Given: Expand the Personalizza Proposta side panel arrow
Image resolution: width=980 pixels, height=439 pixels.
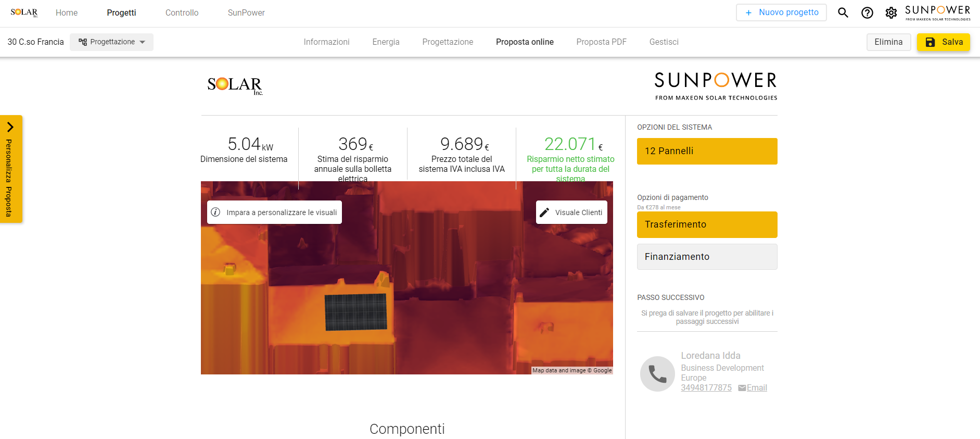Looking at the screenshot, I should (10, 127).
